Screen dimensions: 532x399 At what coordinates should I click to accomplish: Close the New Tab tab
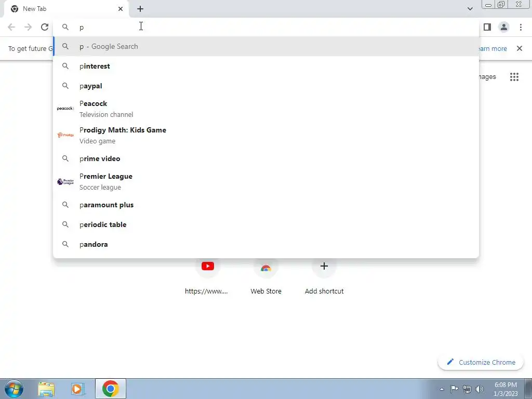(x=121, y=9)
